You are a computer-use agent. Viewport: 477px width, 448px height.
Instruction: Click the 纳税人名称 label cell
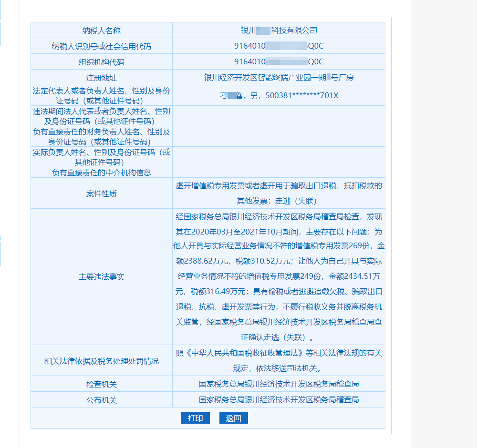pos(102,31)
